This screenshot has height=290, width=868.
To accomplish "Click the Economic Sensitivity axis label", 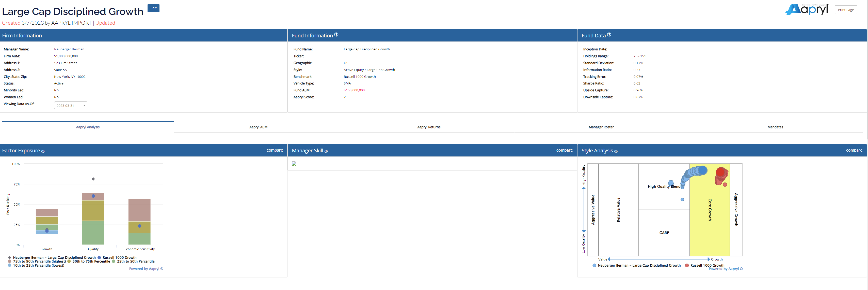I will (x=139, y=249).
